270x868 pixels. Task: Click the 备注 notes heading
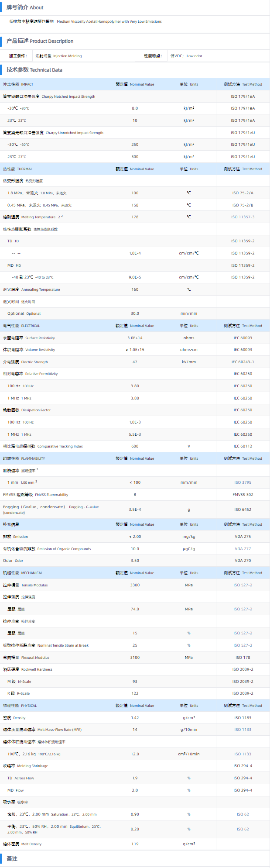(12, 859)
